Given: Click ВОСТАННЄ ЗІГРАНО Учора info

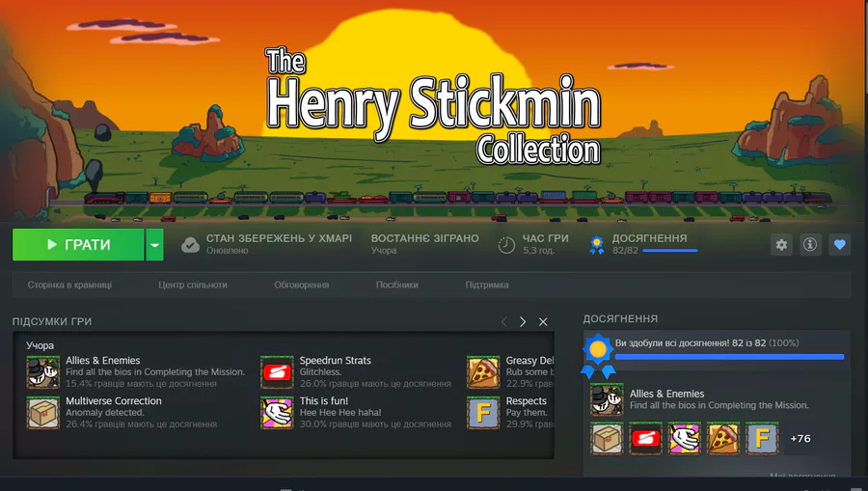Looking at the screenshot, I should coord(424,243).
